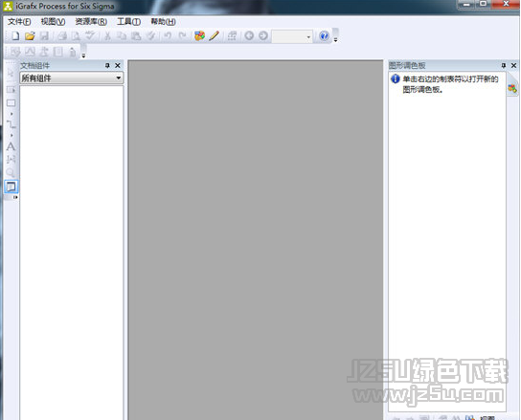
Task: Open the 视图(V) menu
Action: click(x=53, y=22)
